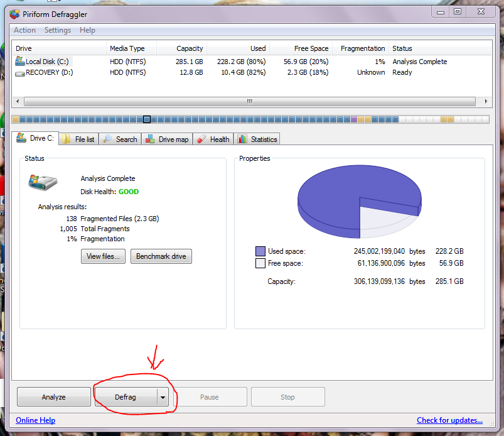Switch to the Statistics tab
The image size is (504, 436).
(257, 139)
